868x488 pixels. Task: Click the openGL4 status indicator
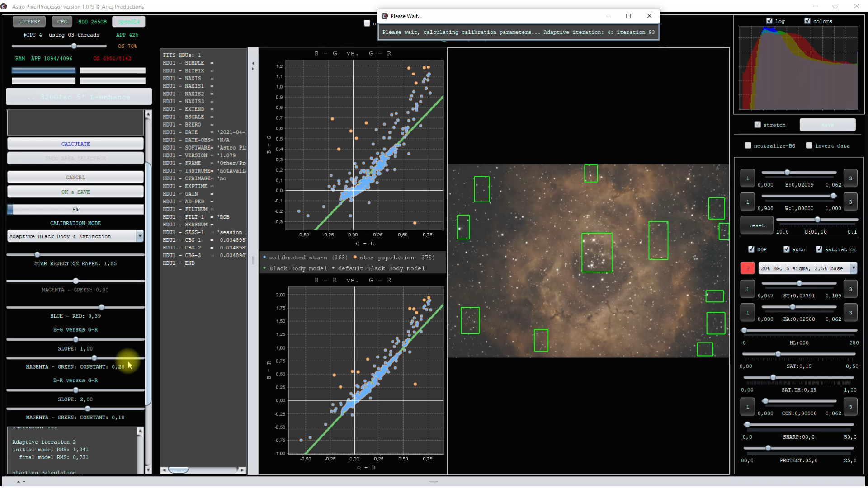coord(128,21)
